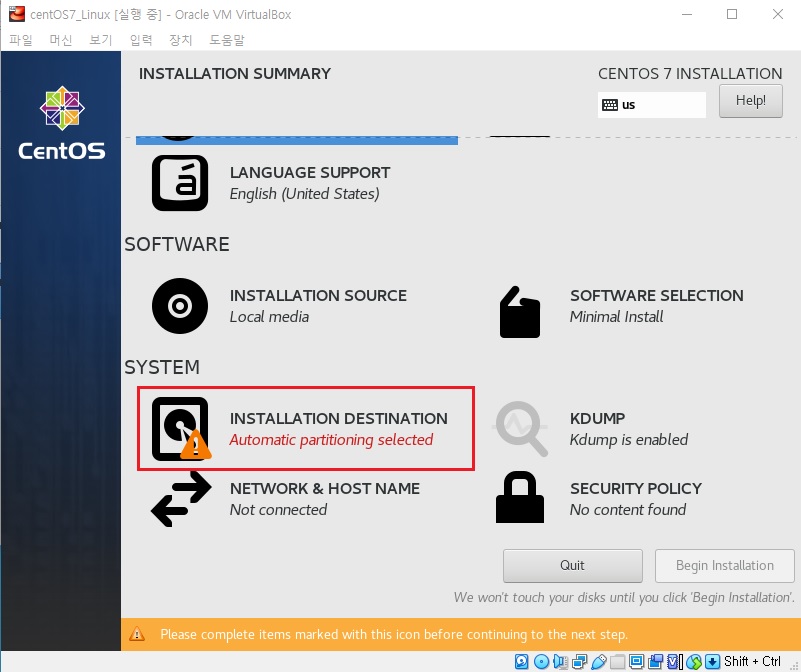Screen dimensions: 801x672
Task: Click the 'Shift + Ctrl' host key indicator
Action: [752, 661]
